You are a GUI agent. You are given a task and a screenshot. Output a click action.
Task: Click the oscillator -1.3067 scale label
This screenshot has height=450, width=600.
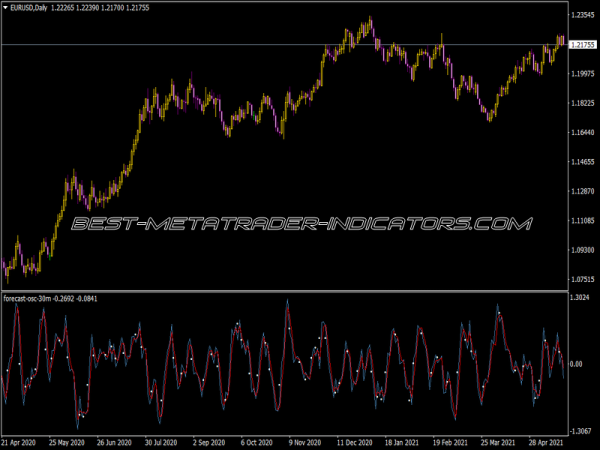pyautogui.click(x=581, y=430)
